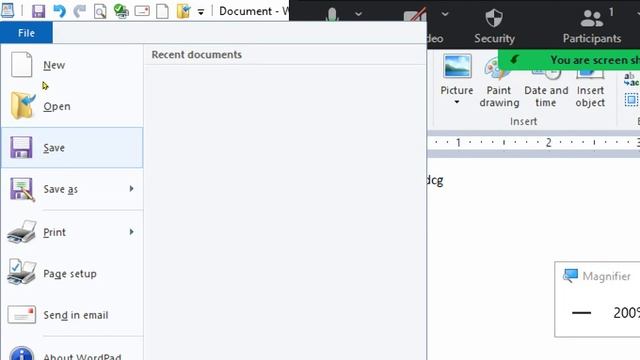The height and width of the screenshot is (360, 640).
Task: Click in the document text near dcg
Action: click(434, 180)
